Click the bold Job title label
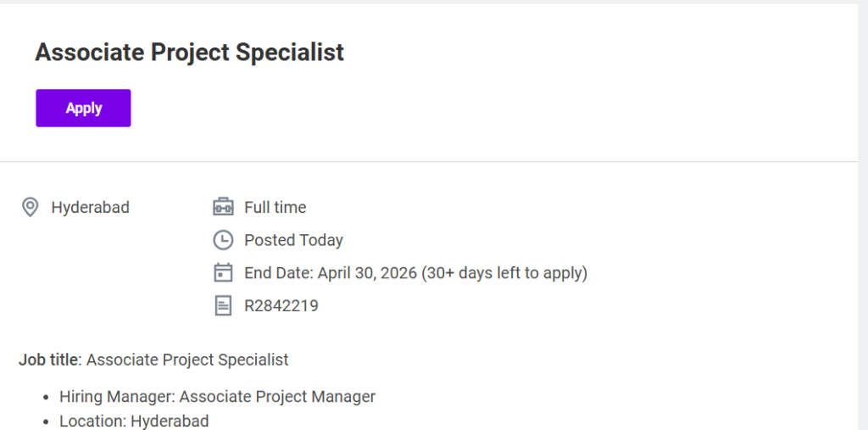This screenshot has width=868, height=430. [x=48, y=360]
